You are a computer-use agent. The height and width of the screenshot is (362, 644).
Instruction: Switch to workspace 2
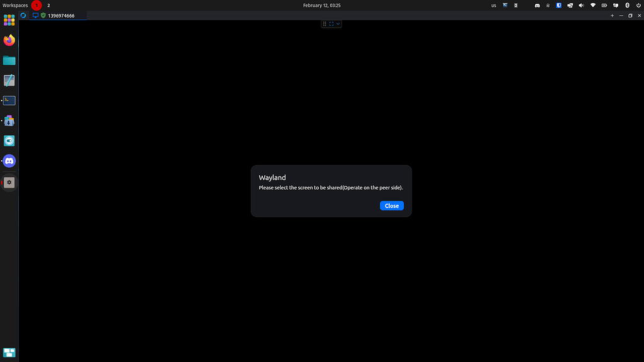coord(48,5)
